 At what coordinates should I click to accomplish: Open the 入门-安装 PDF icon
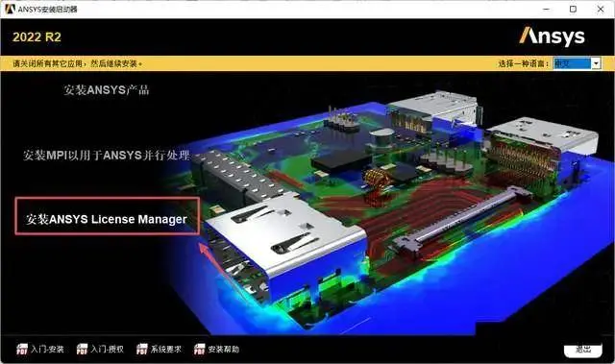click(x=22, y=349)
